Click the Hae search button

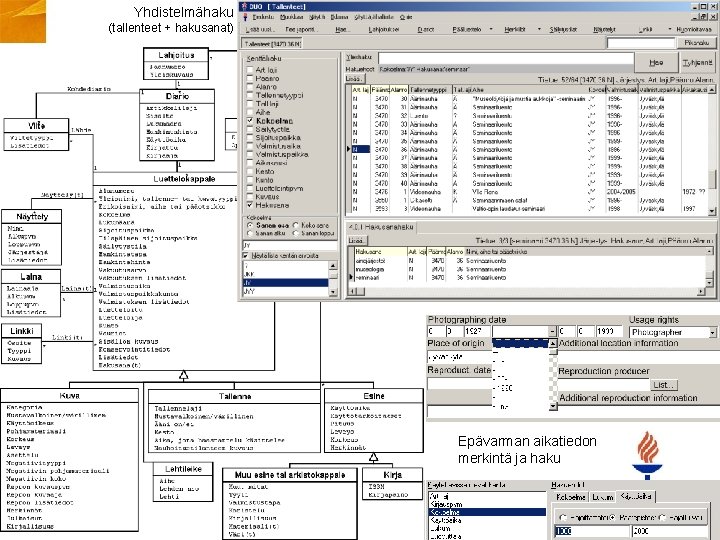pyautogui.click(x=656, y=62)
